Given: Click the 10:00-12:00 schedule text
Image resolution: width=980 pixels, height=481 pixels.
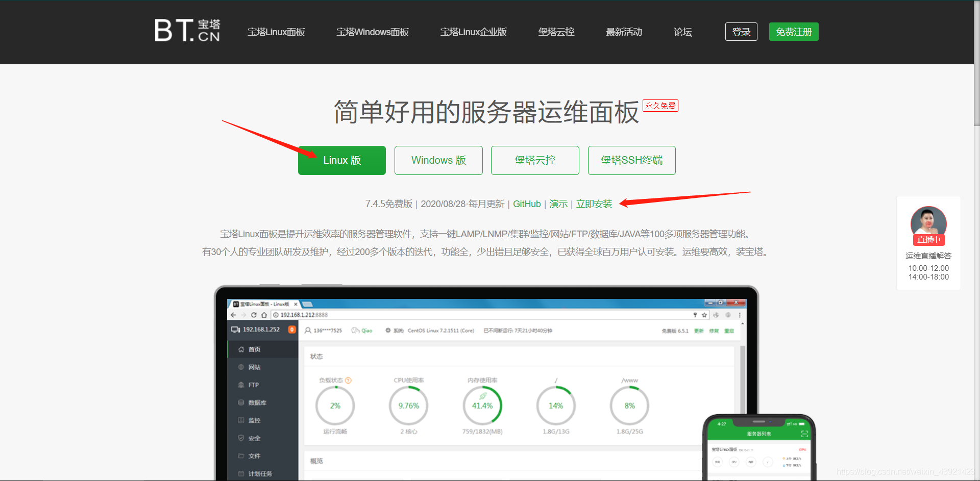Looking at the screenshot, I should [928, 268].
